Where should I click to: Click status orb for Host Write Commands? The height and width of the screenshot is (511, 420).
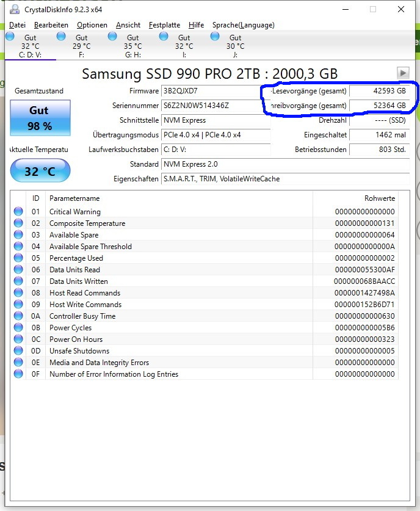18,305
